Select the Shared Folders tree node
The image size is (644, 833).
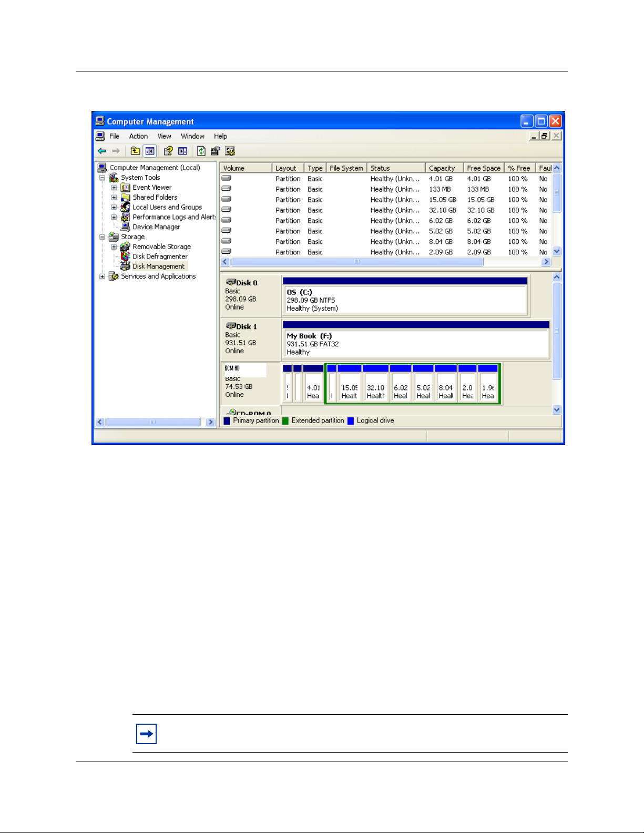[155, 198]
